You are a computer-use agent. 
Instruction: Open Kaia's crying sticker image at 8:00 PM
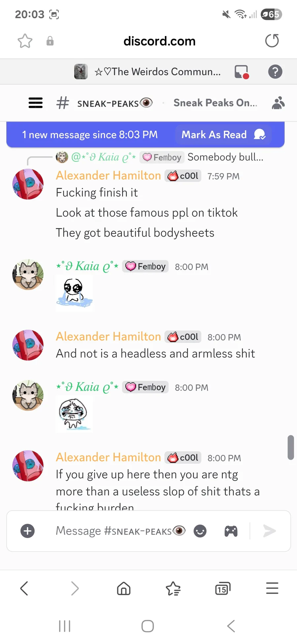point(74,414)
